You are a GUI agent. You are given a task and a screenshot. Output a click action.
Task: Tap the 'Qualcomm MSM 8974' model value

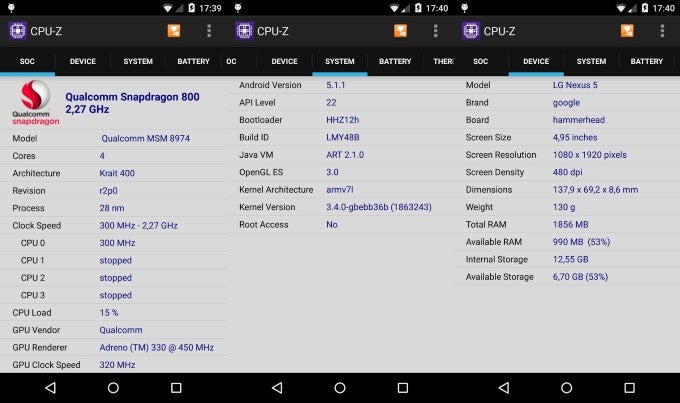145,138
